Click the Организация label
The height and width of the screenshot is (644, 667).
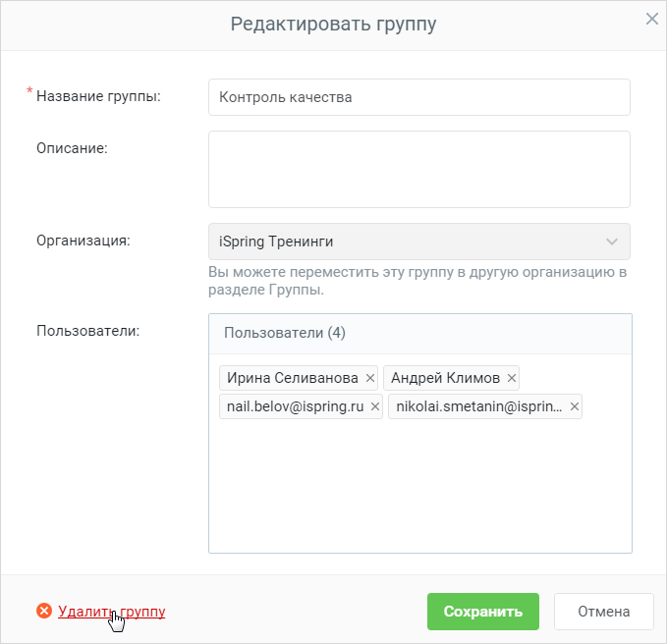click(x=83, y=241)
